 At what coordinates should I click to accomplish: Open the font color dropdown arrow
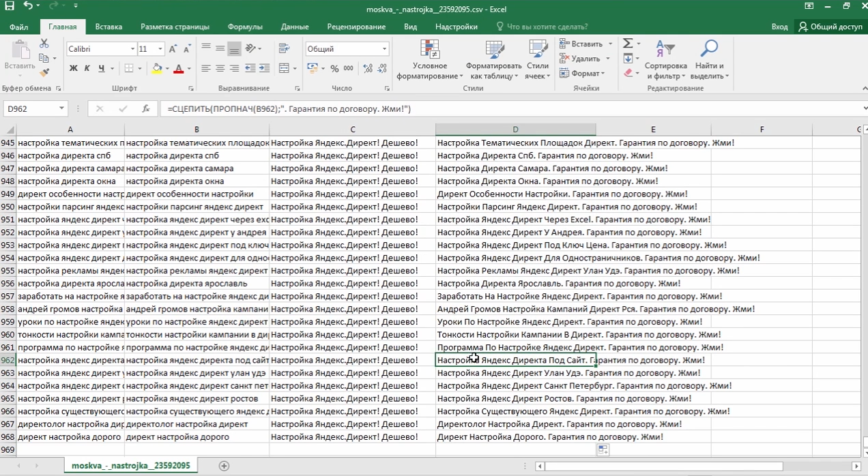(x=189, y=69)
